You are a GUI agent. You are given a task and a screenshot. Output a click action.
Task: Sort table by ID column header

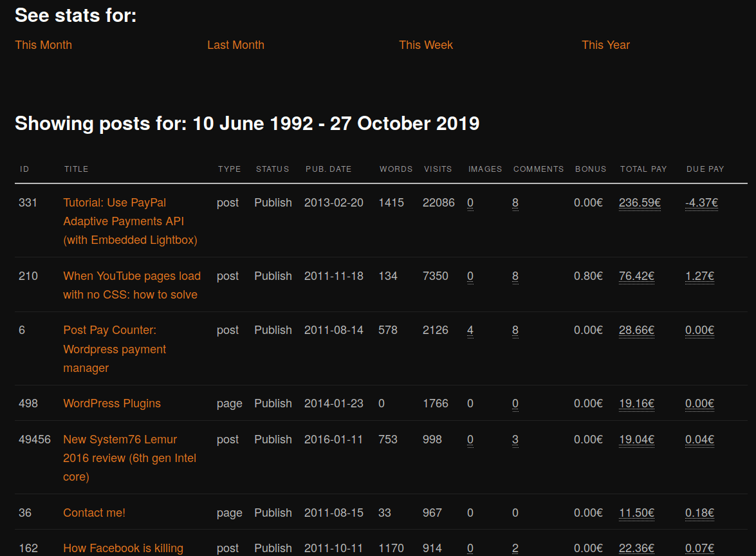(x=24, y=169)
